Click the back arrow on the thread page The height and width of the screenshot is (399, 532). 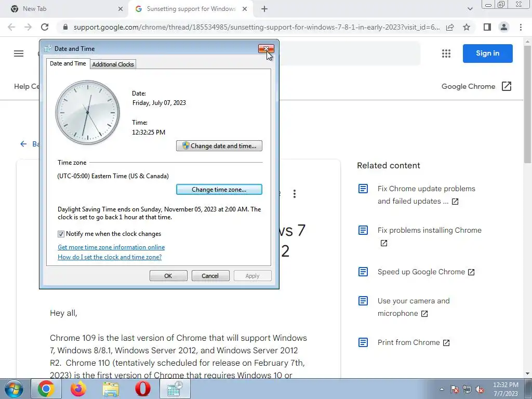pos(23,144)
